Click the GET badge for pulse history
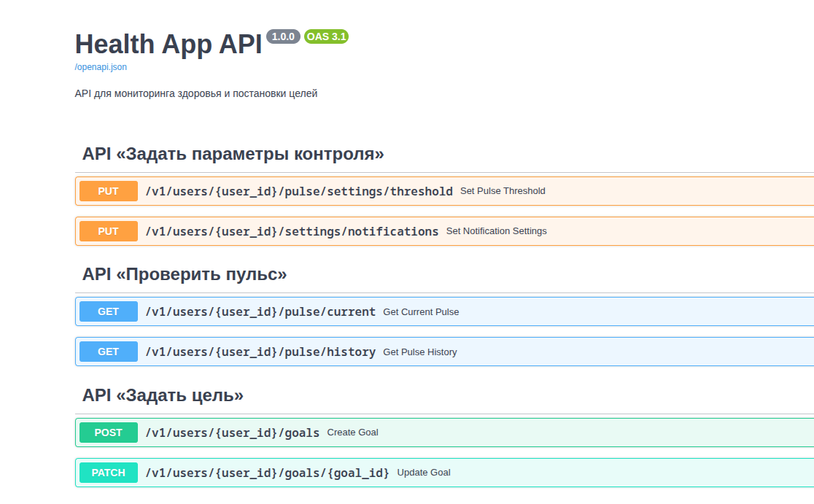Image resolution: width=814 pixels, height=504 pixels. tap(109, 352)
